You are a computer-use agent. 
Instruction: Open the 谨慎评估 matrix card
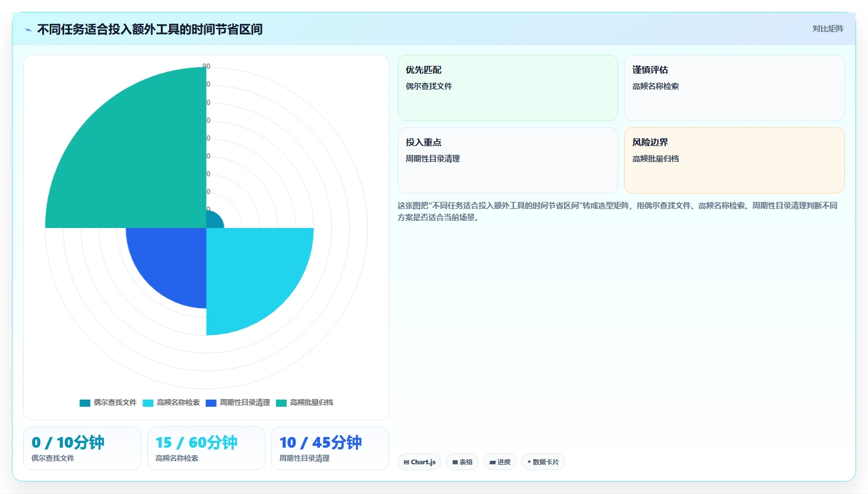[x=734, y=88]
